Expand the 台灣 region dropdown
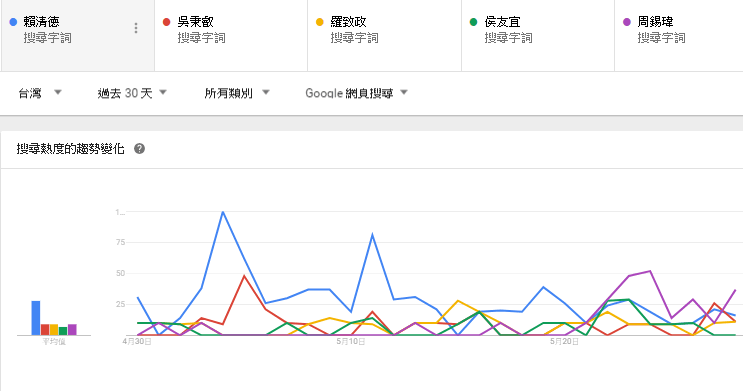 (40, 93)
